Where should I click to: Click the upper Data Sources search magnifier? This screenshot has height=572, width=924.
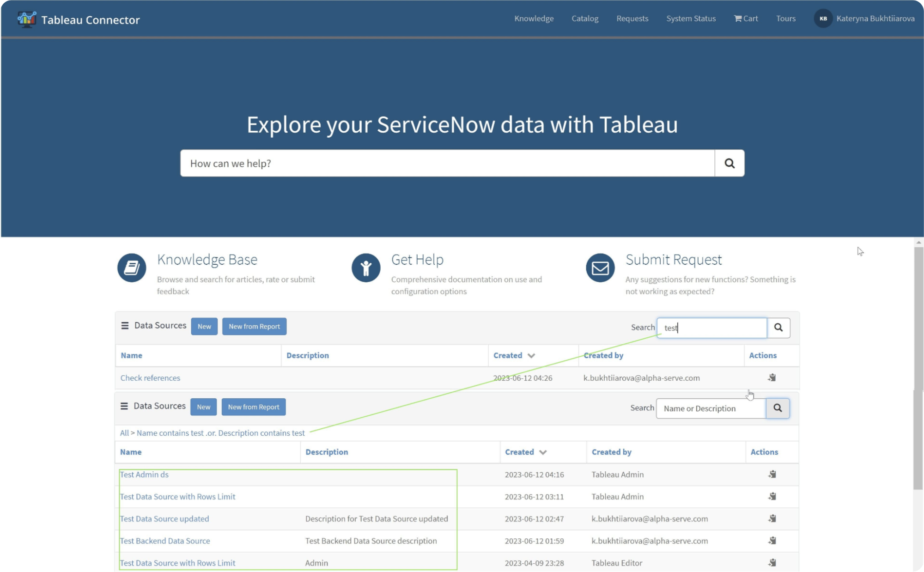coord(778,328)
